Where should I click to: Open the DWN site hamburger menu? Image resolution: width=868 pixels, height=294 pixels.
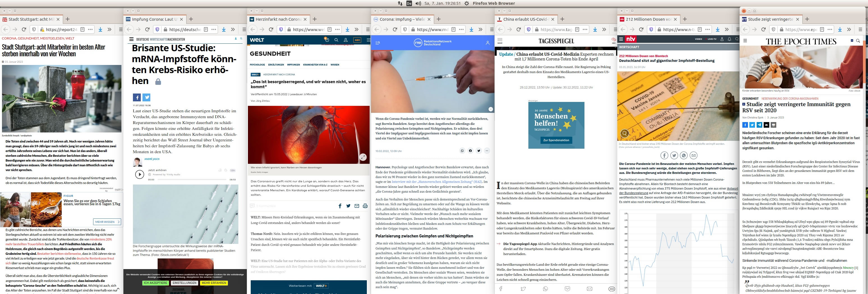point(131,39)
